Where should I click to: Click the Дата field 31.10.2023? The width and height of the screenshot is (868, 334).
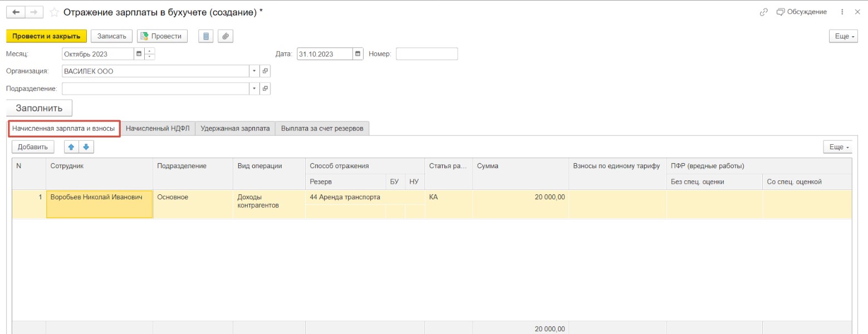[325, 54]
